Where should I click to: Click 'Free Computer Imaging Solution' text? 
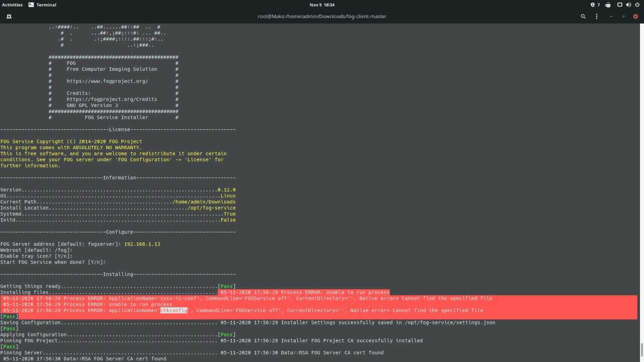tap(112, 69)
